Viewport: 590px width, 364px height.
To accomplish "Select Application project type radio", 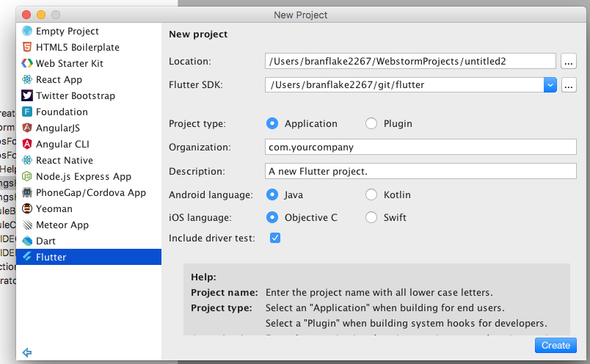I will (x=272, y=123).
